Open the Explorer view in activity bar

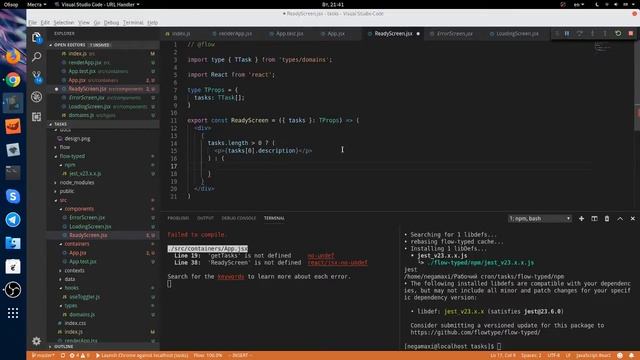click(36, 38)
